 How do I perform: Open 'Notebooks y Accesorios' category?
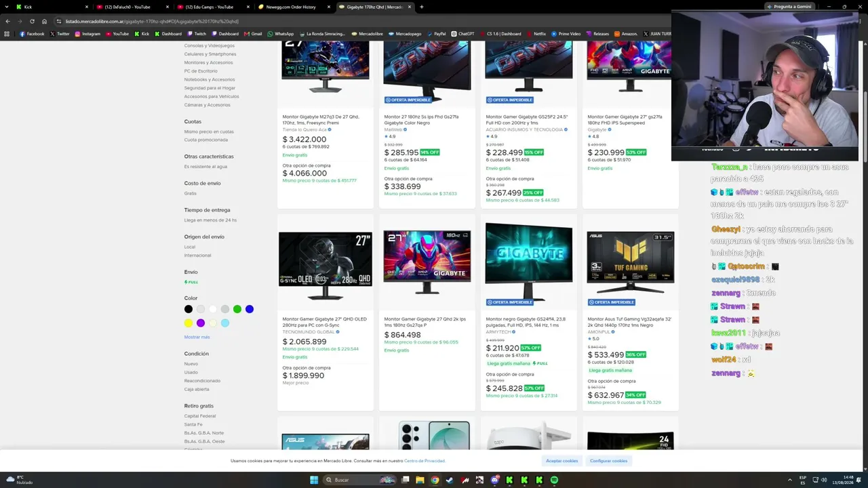pos(210,79)
